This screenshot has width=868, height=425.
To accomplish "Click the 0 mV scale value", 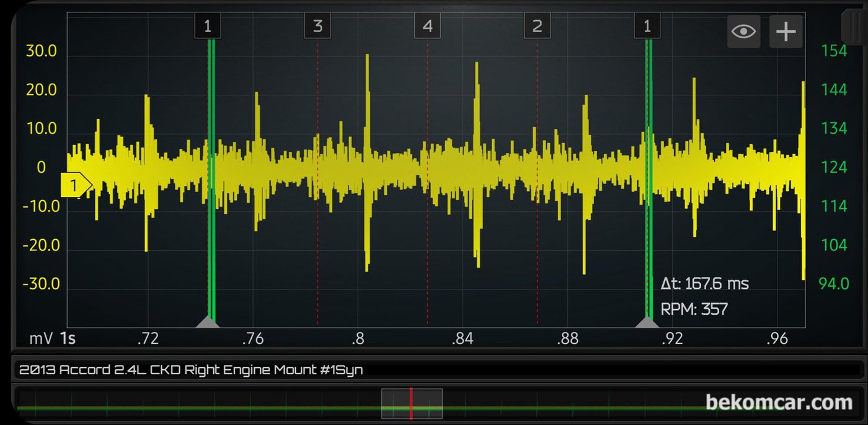I will click(x=41, y=168).
